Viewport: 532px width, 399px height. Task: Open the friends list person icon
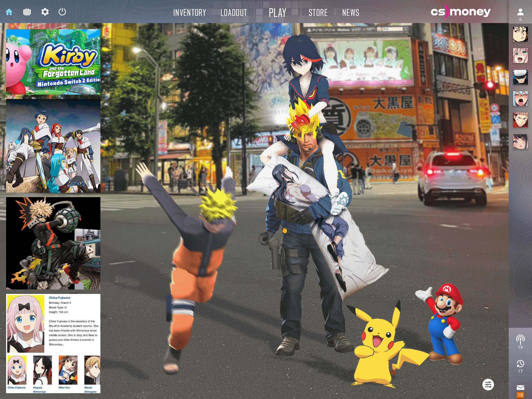click(x=520, y=12)
